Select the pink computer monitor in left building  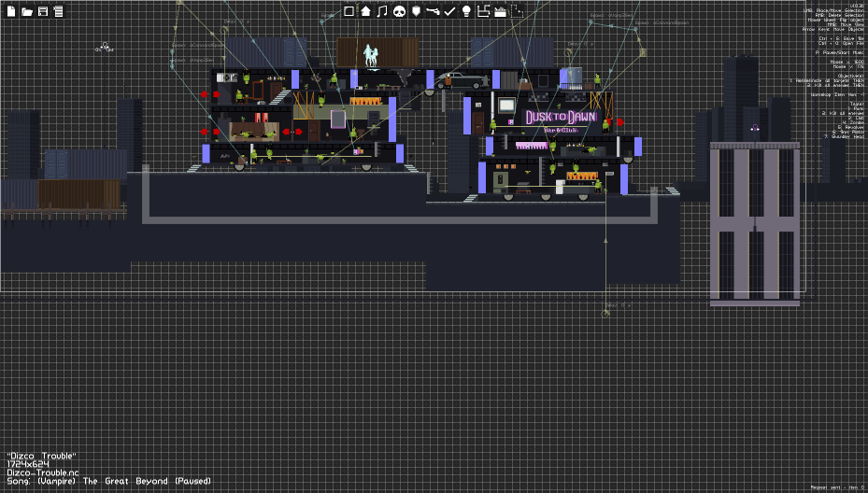338,119
